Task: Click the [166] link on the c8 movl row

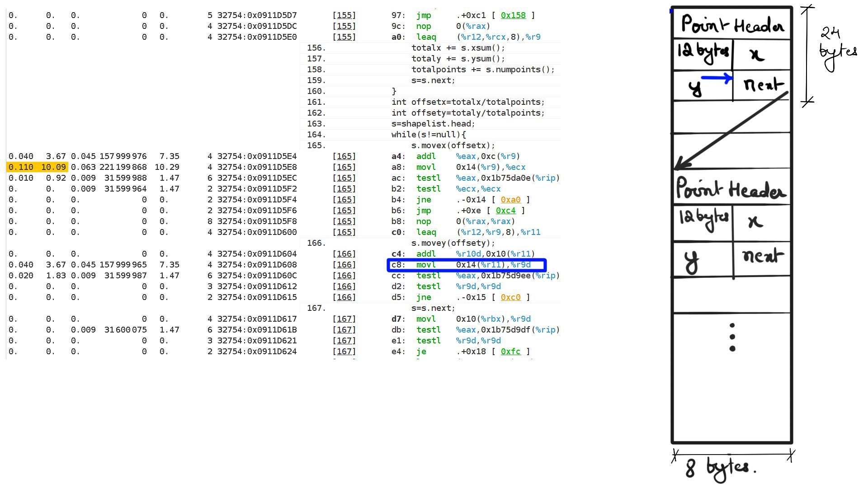Action: pyautogui.click(x=344, y=265)
